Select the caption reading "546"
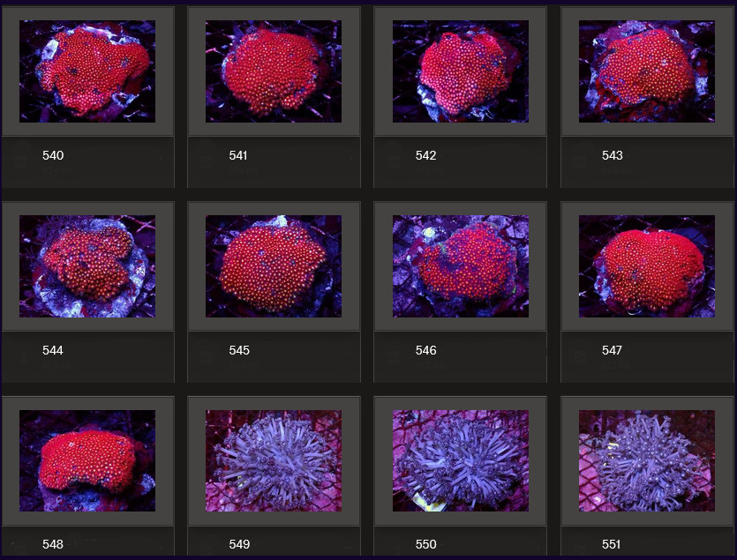The image size is (737, 560). [425, 350]
